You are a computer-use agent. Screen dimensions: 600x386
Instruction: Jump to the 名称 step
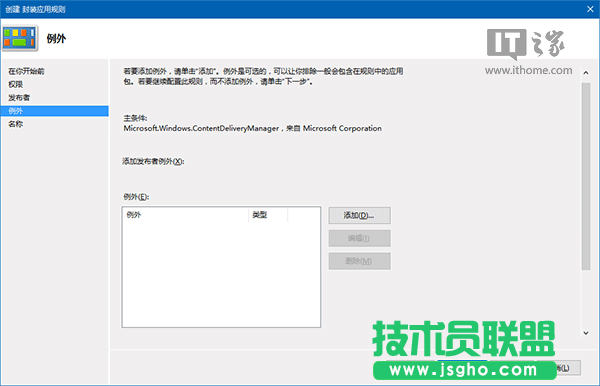point(16,124)
